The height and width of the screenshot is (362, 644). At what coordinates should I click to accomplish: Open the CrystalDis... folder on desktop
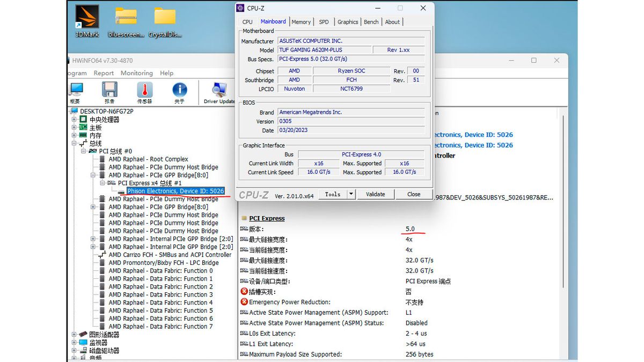click(165, 20)
